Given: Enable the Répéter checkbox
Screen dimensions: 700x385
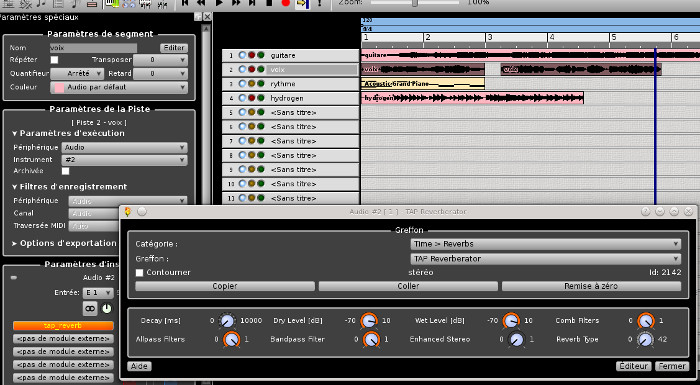Looking at the screenshot, I should [54, 60].
